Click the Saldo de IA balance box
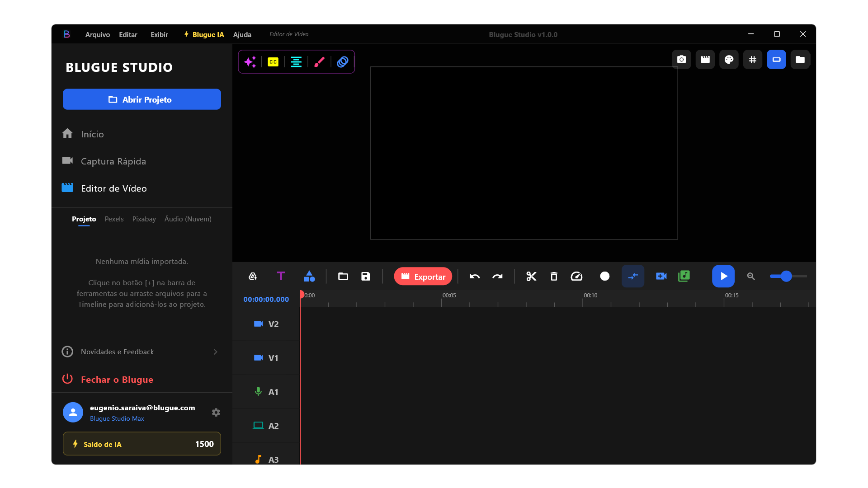The image size is (868, 488). click(x=142, y=444)
